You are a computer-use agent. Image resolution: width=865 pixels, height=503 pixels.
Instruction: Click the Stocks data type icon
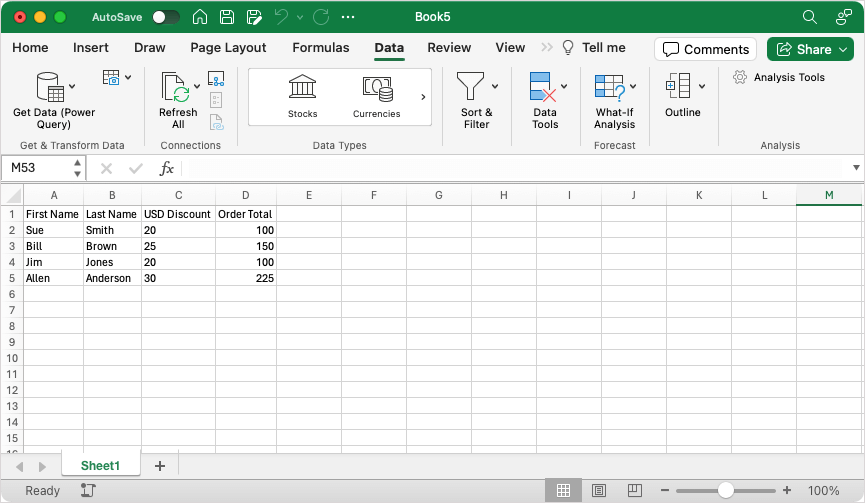(x=302, y=87)
